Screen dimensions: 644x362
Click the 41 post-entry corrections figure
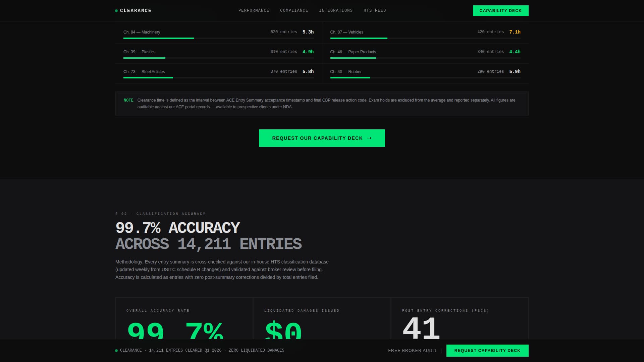pos(421,328)
